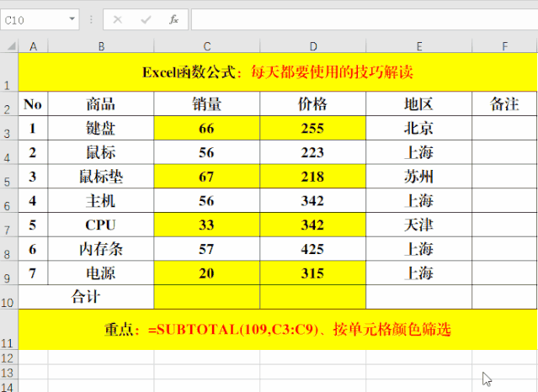Select the '键盘' product cell
Image resolution: width=538 pixels, height=392 pixels.
[101, 128]
